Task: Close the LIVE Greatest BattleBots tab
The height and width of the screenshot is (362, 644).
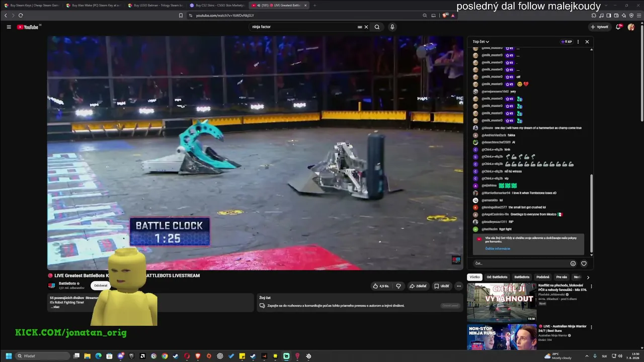Action: tap(305, 6)
